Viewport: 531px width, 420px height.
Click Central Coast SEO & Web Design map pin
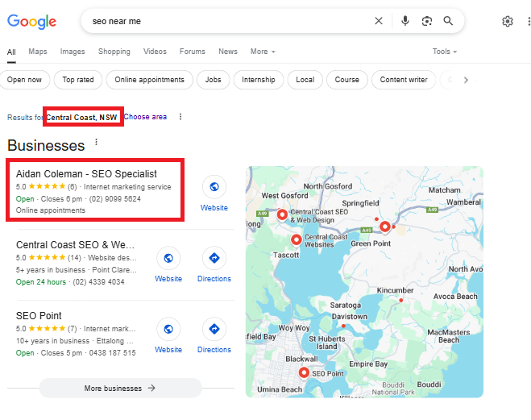pyautogui.click(x=282, y=214)
